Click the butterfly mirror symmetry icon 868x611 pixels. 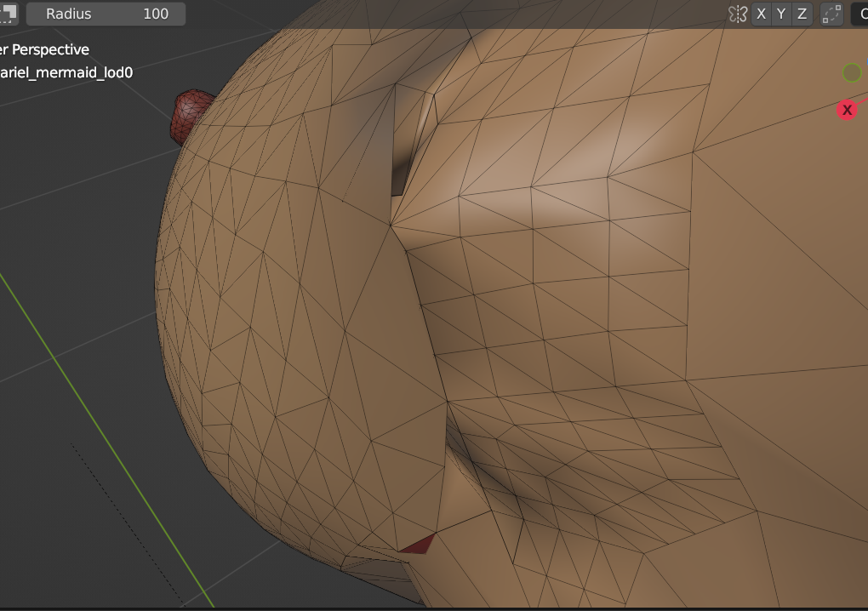(x=737, y=14)
